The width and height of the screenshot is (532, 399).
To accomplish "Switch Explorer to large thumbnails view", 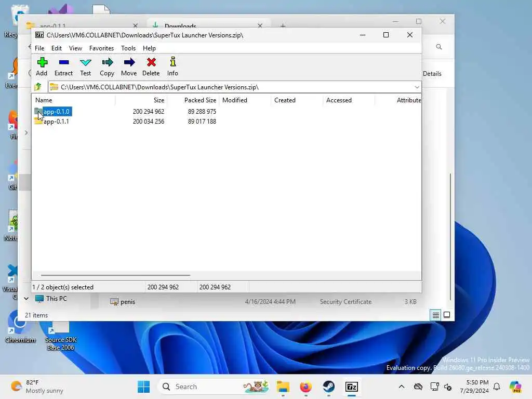I will point(447,315).
